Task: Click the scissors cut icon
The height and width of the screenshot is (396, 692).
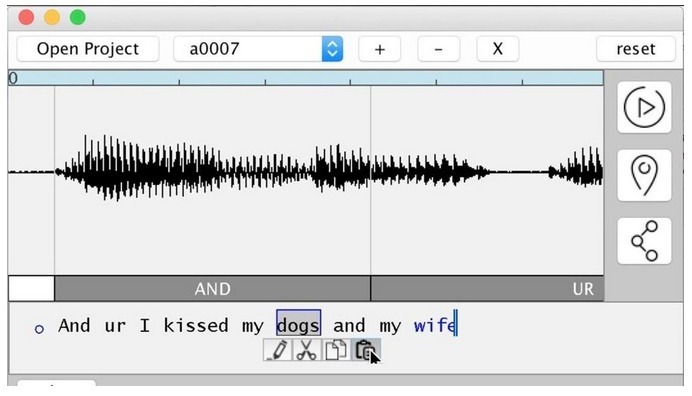Action: tap(306, 351)
